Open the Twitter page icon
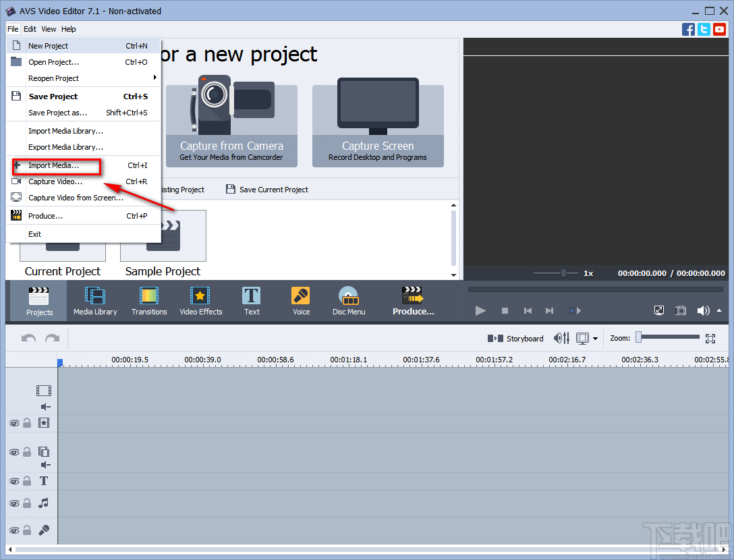Screen dimensions: 734x560 point(704,29)
